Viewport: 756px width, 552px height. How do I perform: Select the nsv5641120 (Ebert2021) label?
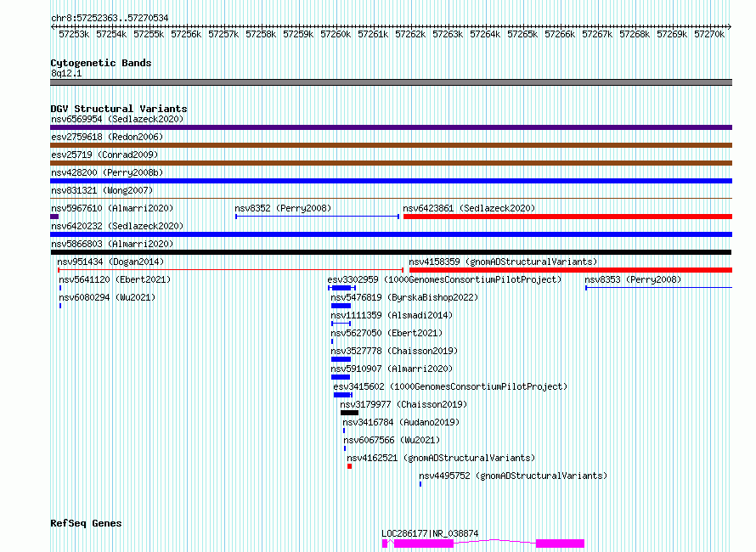115,279
